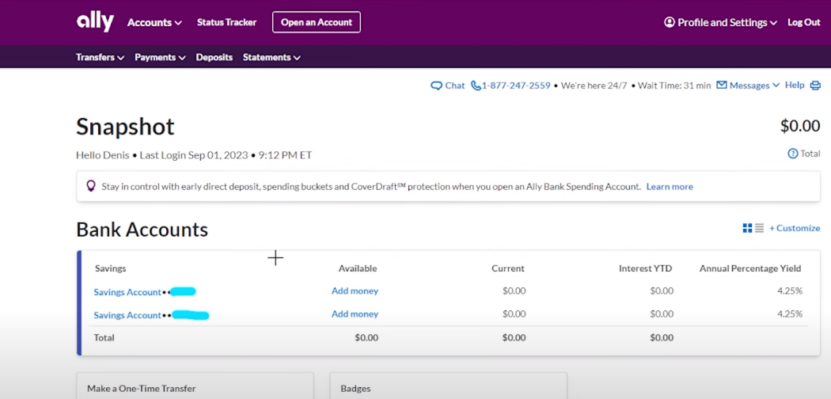Click the phone icon beside 1-877-247-2559

coord(476,85)
